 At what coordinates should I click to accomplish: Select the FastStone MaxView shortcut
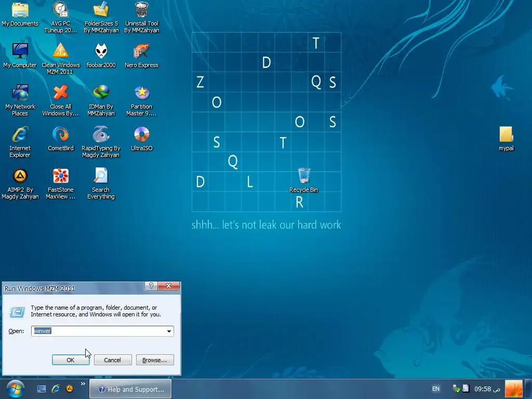pos(60,183)
